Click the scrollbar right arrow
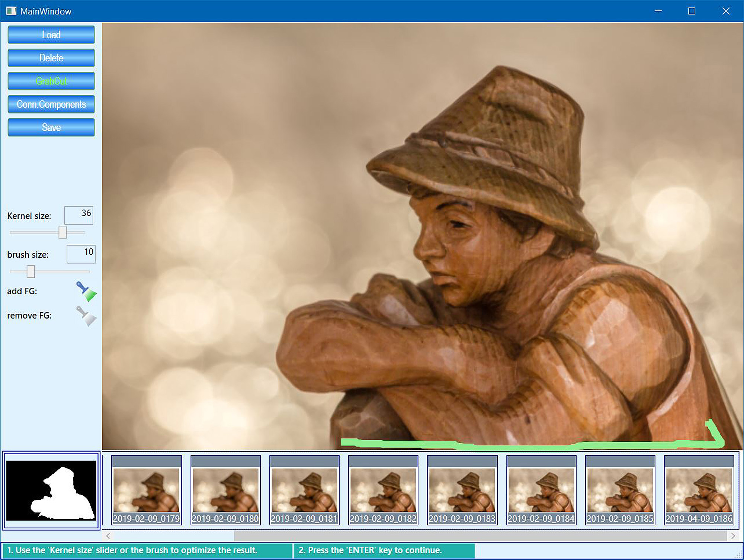The height and width of the screenshot is (560, 744). point(732,536)
